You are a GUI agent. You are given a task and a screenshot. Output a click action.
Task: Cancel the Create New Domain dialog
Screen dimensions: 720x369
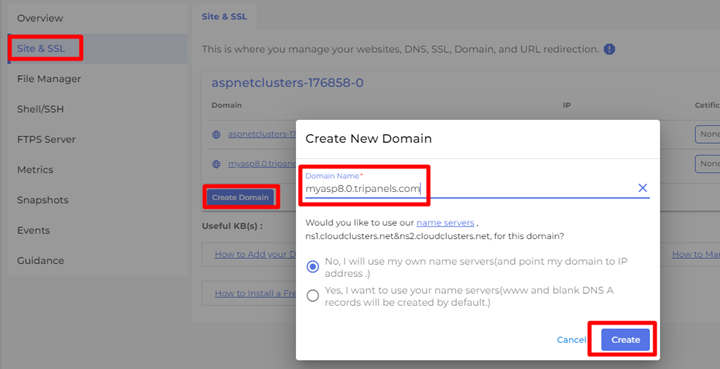coord(571,340)
